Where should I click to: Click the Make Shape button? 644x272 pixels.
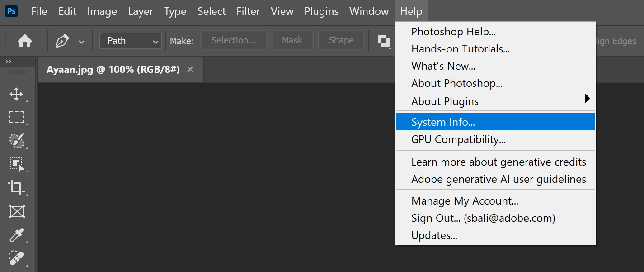341,40
